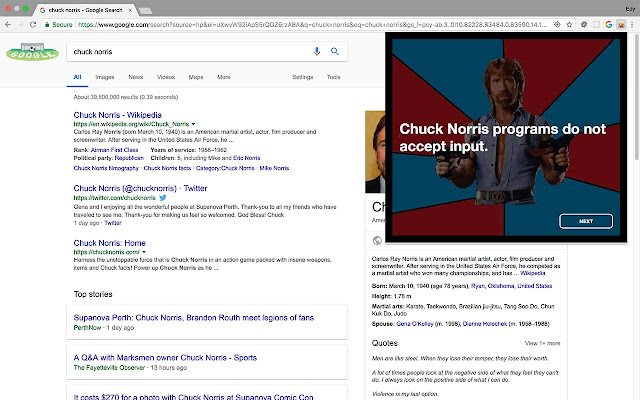
Task: Reload the page with refresh icon
Action: 33,24
